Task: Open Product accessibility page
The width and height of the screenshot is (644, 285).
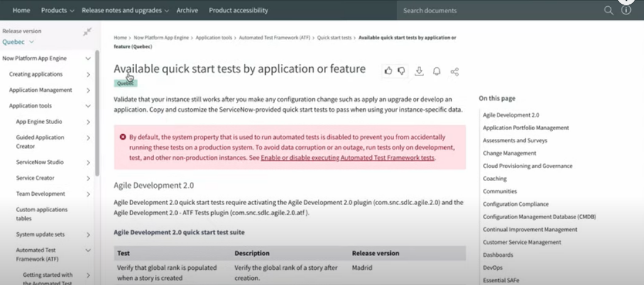Action: coord(238,10)
